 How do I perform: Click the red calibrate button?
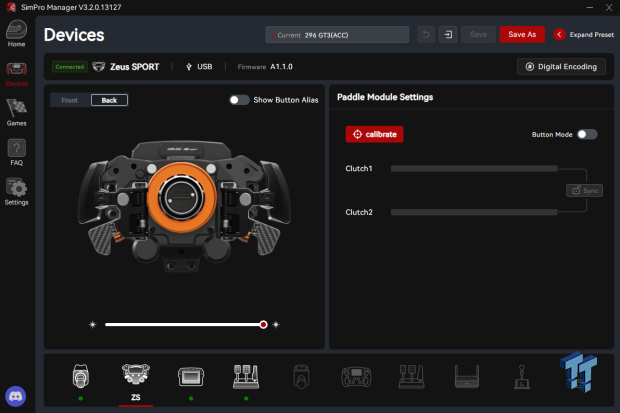(374, 135)
